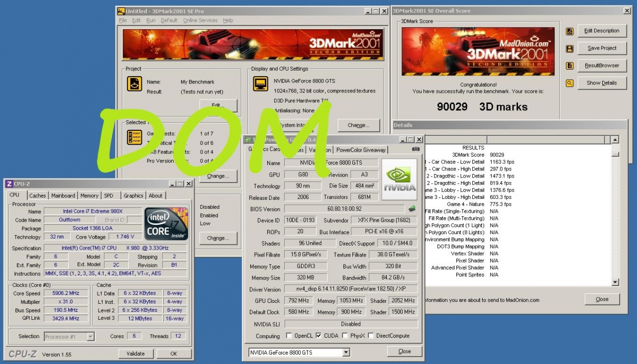Toggle the PhysX checkbox
637x364 pixels.
click(x=345, y=336)
